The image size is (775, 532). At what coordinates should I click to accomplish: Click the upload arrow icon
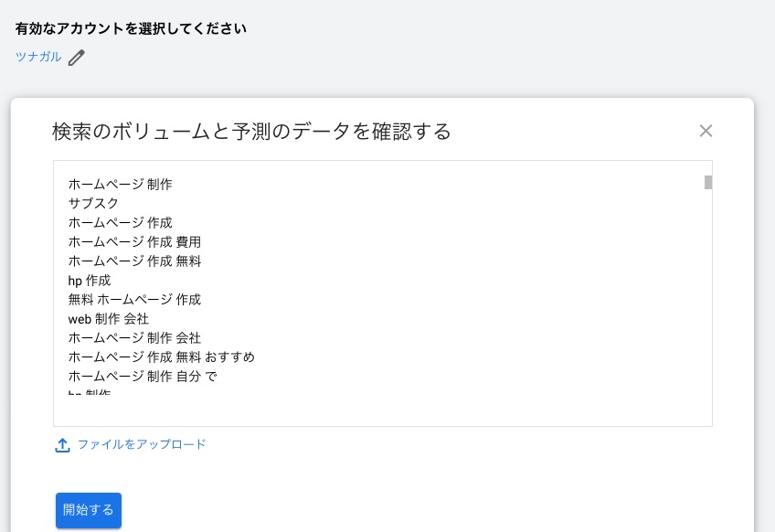(x=63, y=445)
